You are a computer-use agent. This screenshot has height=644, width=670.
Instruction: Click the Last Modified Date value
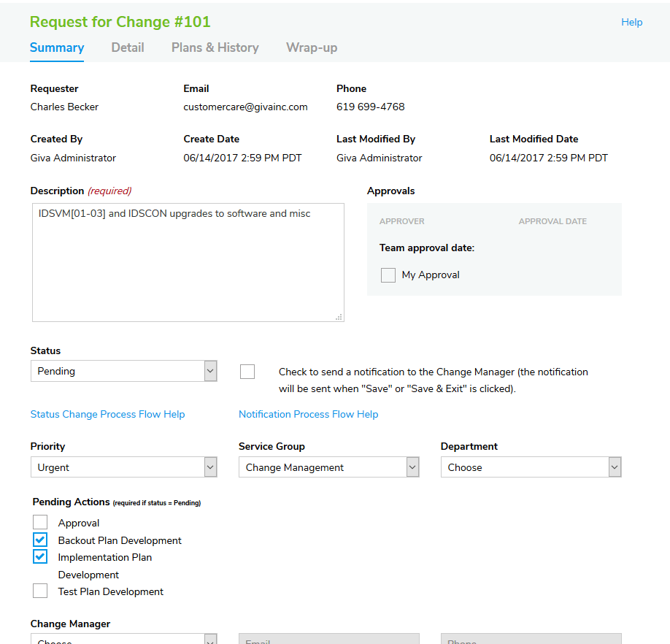click(x=549, y=158)
